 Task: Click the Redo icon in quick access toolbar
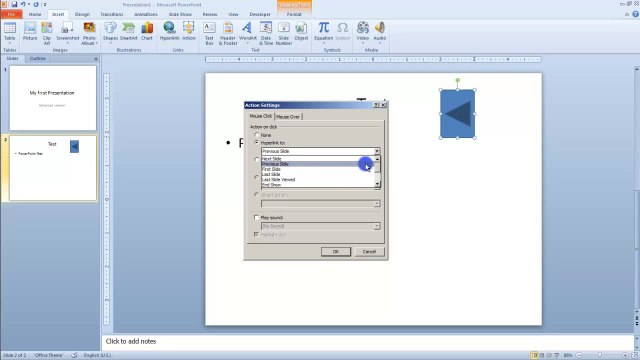click(36, 4)
